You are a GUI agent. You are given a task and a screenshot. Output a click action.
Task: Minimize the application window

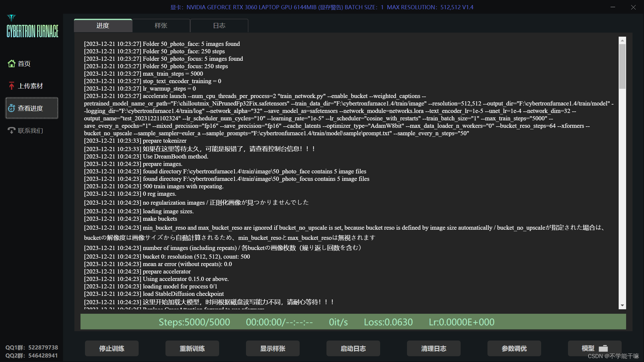[613, 7]
